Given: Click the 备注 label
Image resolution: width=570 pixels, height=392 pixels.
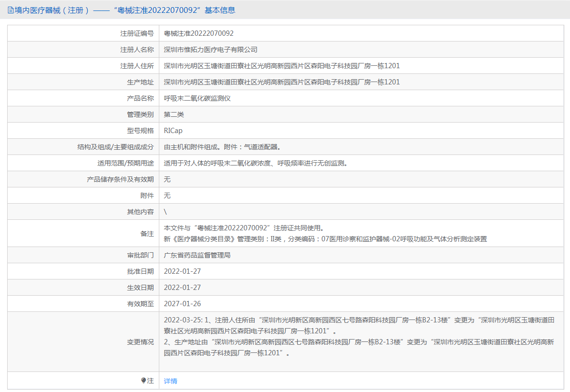Looking at the screenshot, I should point(147,234).
